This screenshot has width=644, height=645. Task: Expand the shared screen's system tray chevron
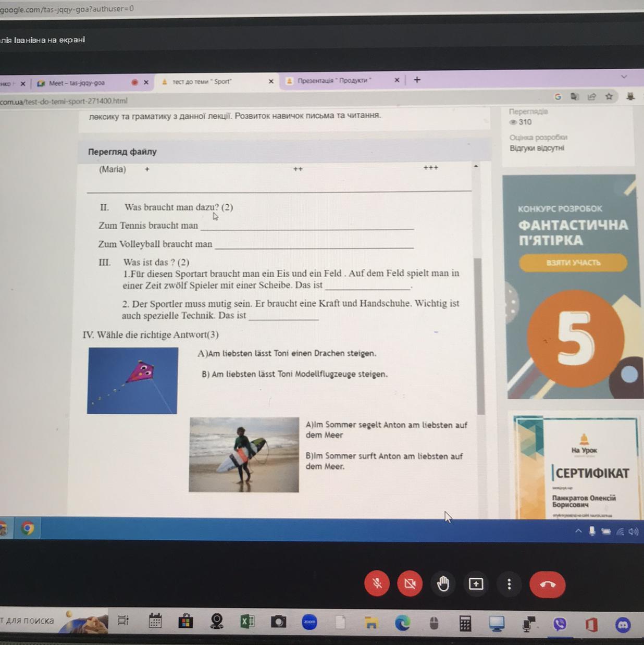(x=578, y=531)
